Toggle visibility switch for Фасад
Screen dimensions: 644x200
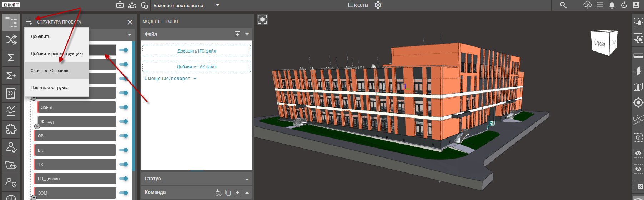pyautogui.click(x=124, y=121)
